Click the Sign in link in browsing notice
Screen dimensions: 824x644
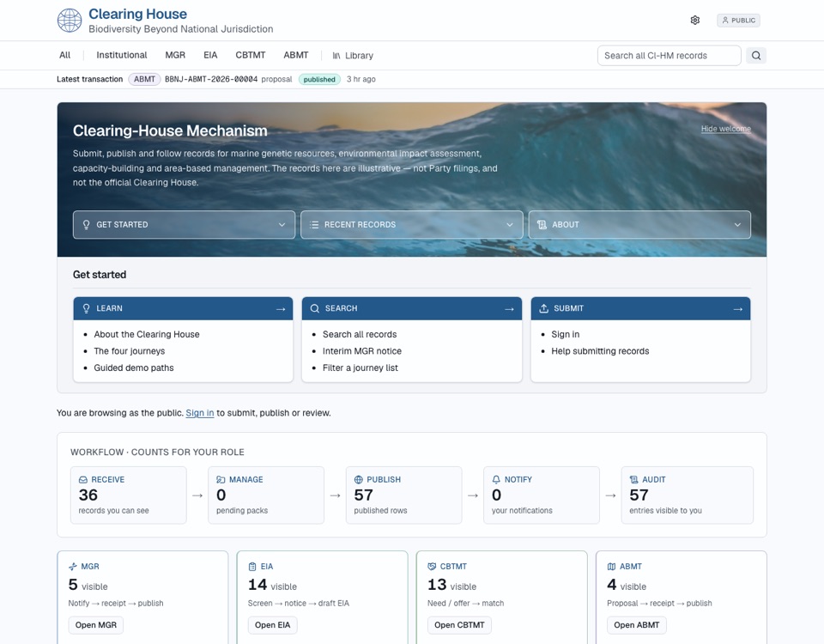(x=200, y=413)
